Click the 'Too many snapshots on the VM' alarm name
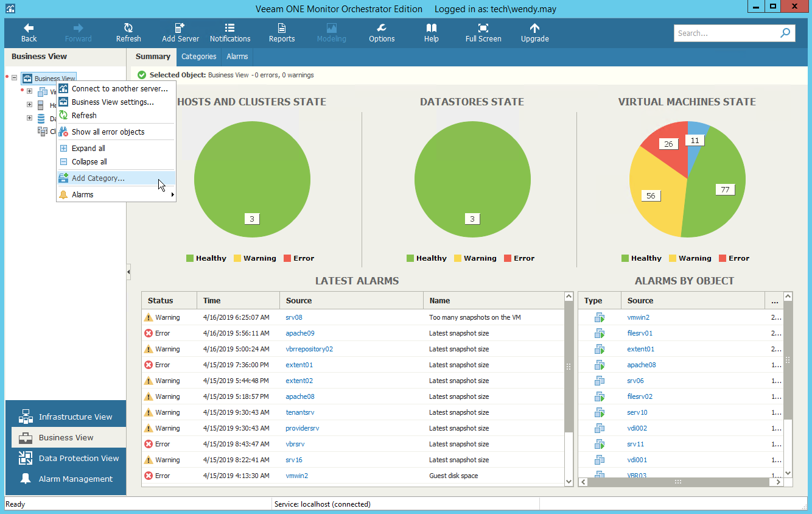 [475, 317]
